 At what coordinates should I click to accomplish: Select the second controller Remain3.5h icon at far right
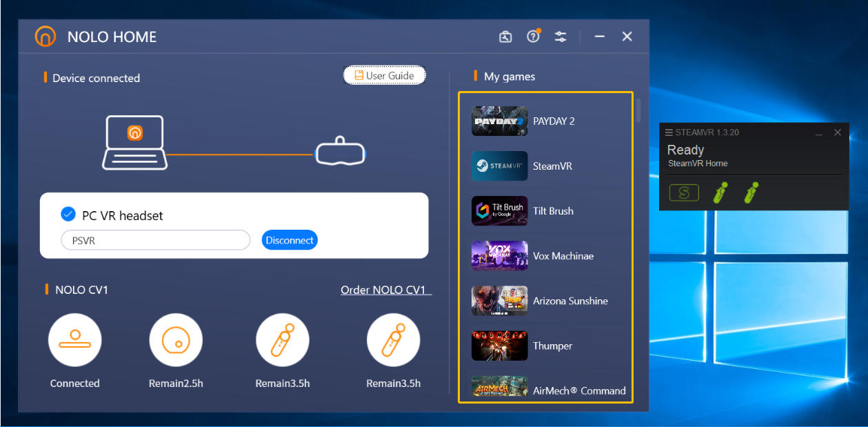393,340
